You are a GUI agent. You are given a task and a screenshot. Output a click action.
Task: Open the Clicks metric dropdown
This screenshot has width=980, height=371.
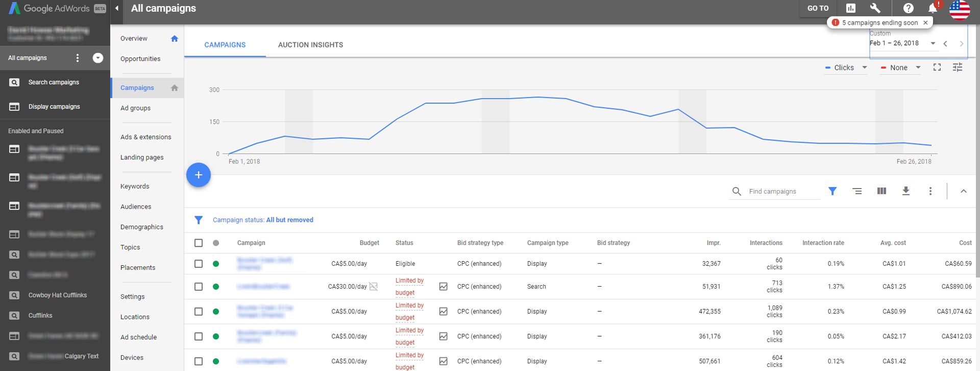[846, 67]
